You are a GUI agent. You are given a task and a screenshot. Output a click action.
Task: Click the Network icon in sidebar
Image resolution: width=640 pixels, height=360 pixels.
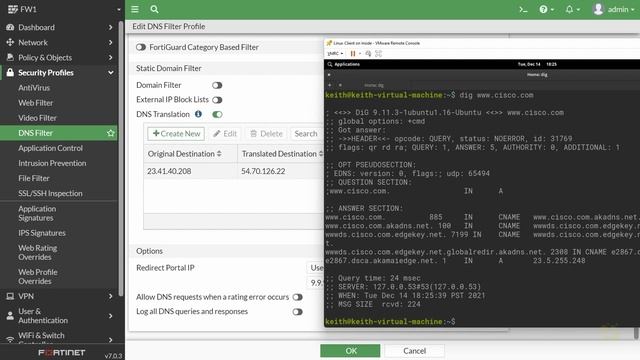10,42
